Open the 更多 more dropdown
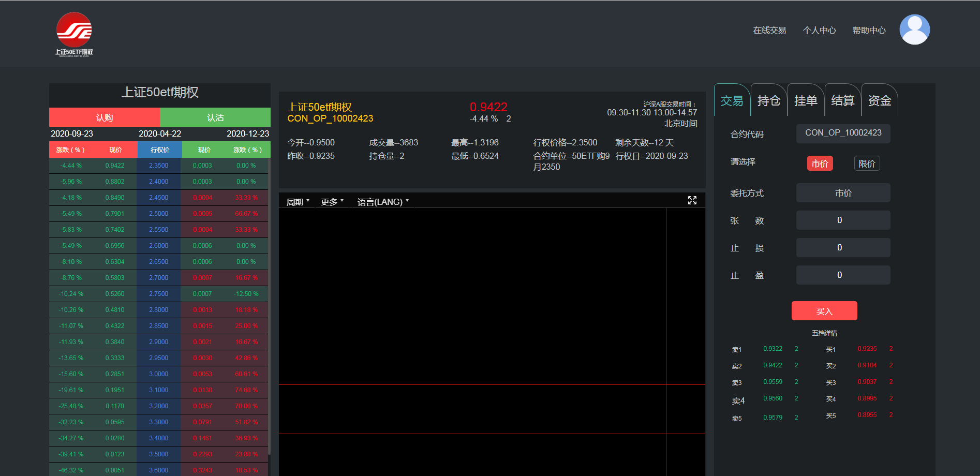 pos(332,202)
